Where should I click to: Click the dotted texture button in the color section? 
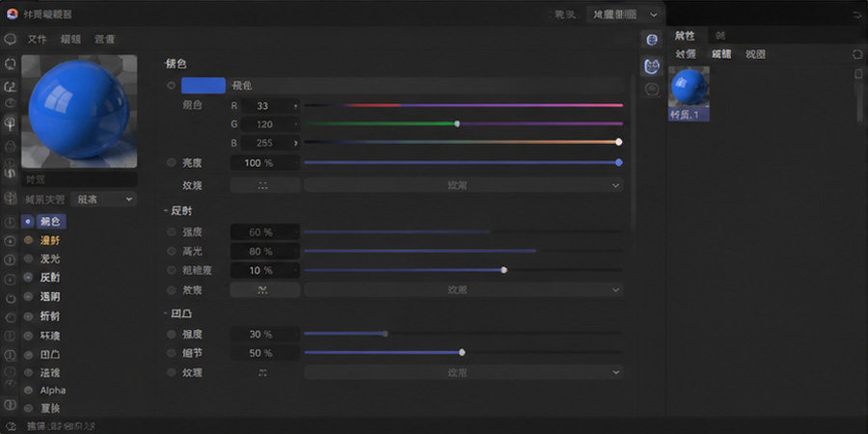tap(264, 185)
